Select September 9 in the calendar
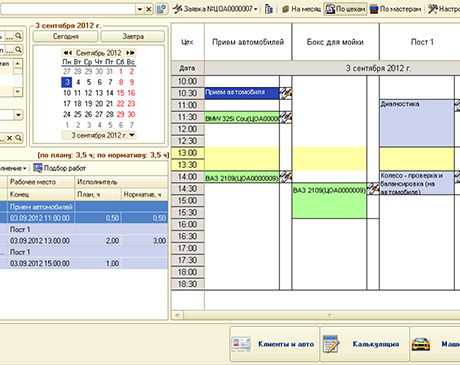The image size is (460, 365). click(x=132, y=82)
